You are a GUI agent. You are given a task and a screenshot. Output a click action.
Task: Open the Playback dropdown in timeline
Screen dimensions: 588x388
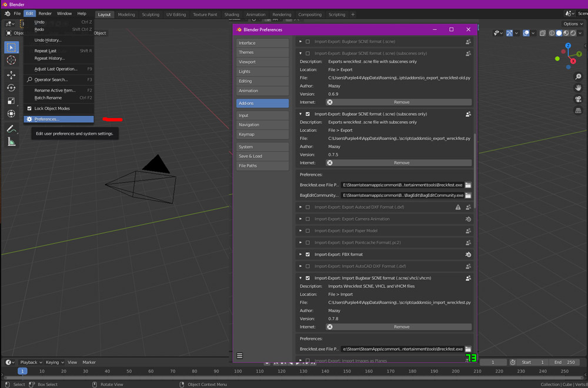pos(31,362)
